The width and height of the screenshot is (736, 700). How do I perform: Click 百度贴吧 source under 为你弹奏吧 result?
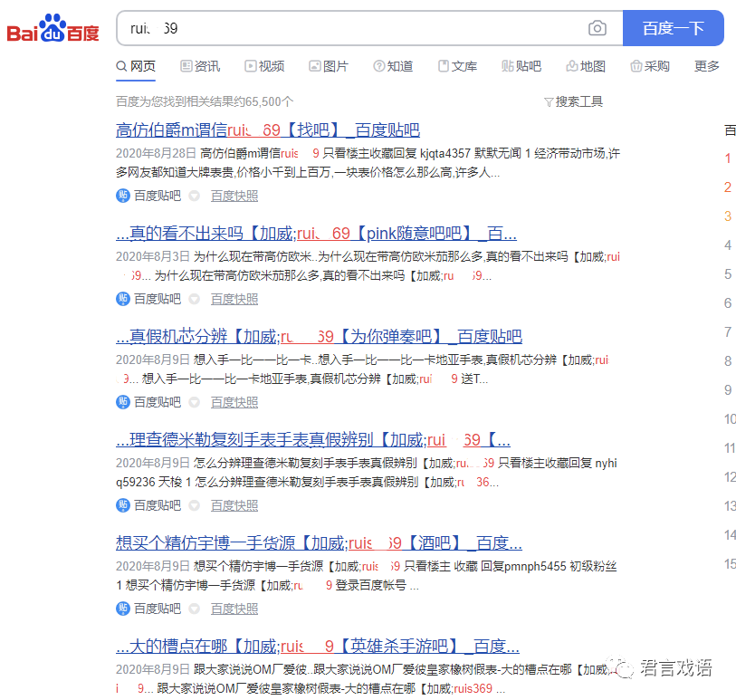(158, 402)
